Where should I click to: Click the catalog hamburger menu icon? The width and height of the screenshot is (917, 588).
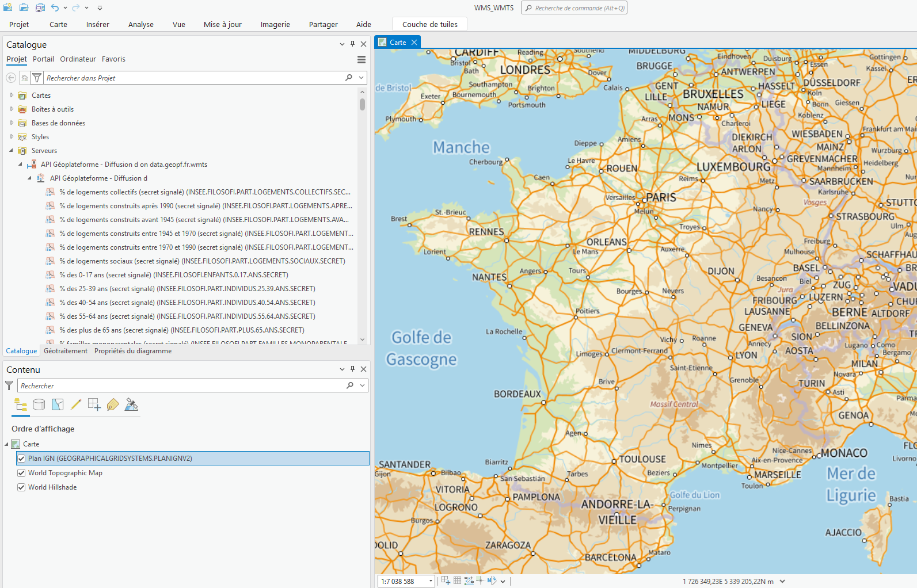click(362, 59)
